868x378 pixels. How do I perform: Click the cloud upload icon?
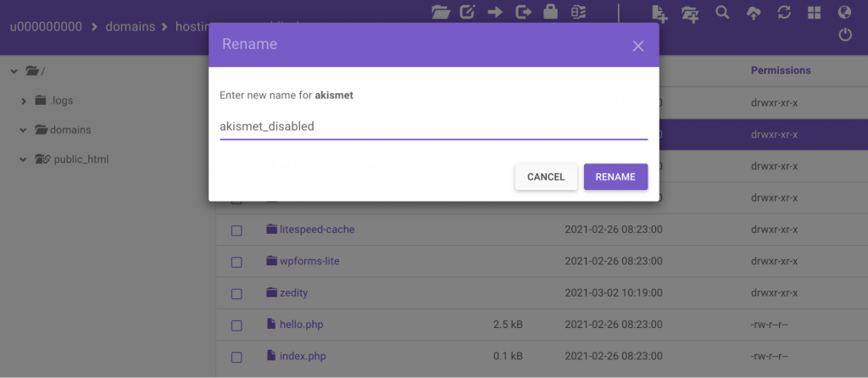click(753, 12)
